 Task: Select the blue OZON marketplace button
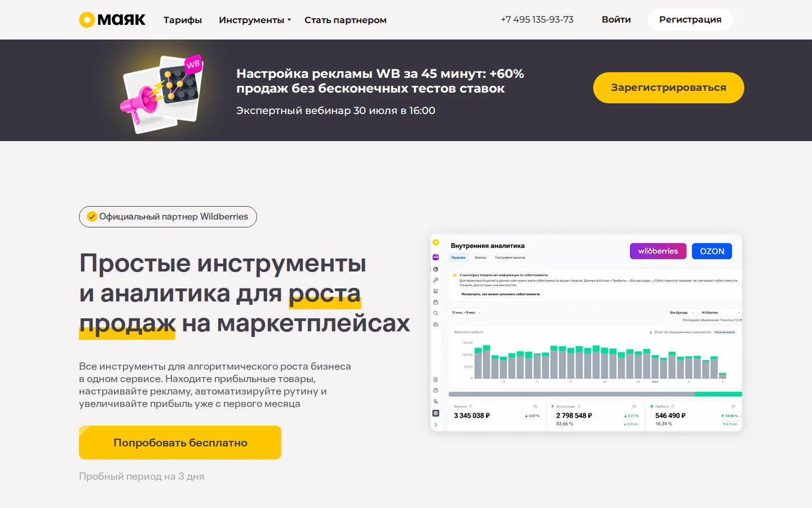coord(712,251)
